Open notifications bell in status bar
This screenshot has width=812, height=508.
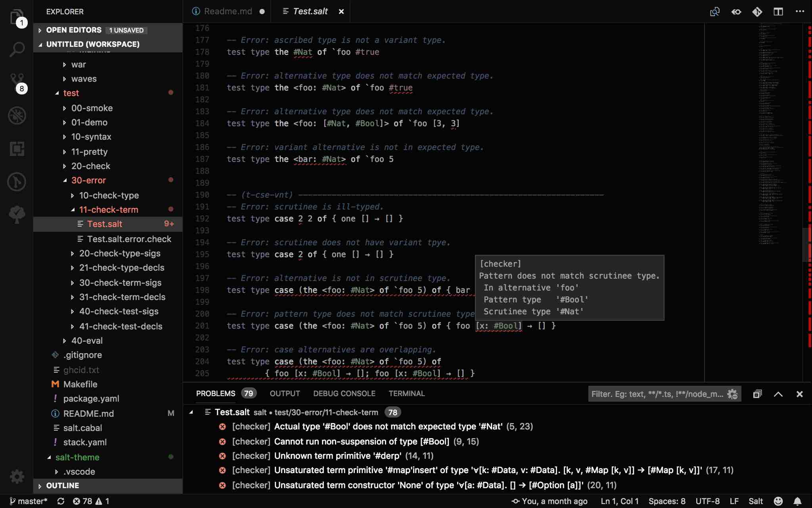798,501
